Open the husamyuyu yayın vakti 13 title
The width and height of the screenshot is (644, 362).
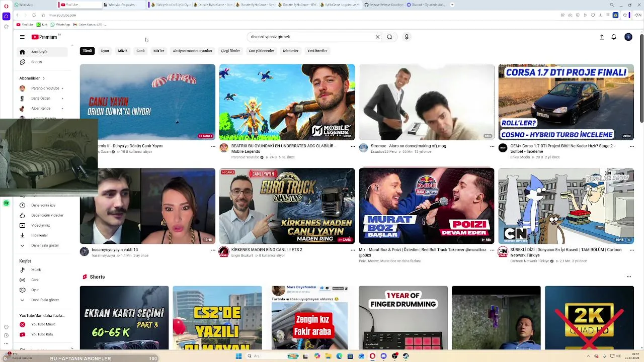point(115,250)
